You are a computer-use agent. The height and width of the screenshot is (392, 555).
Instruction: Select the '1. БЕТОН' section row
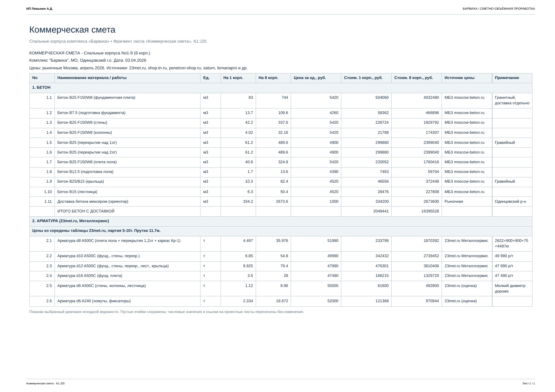click(x=281, y=88)
